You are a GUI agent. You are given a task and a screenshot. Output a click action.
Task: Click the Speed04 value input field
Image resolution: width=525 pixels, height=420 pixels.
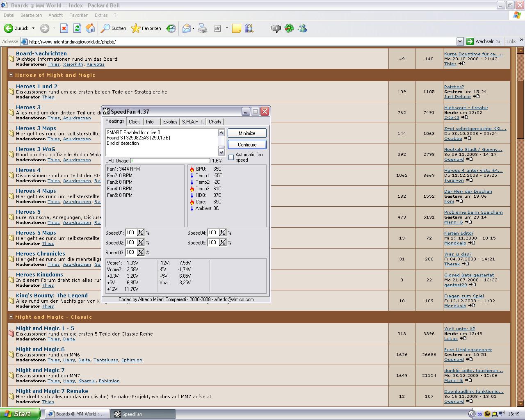click(213, 233)
